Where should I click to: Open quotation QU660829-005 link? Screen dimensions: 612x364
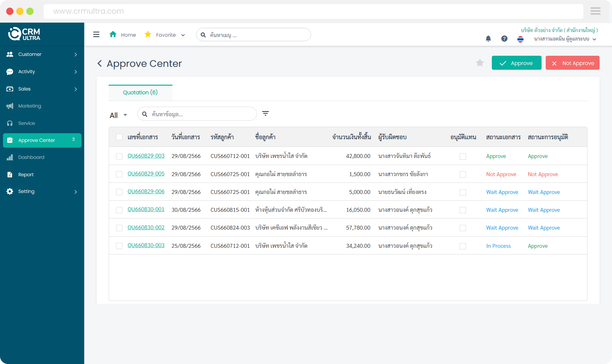coord(146,174)
